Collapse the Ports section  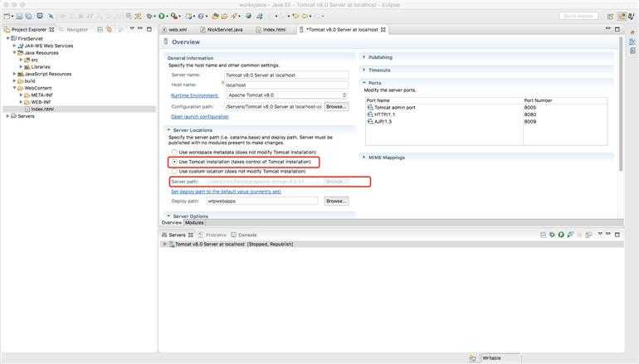364,83
